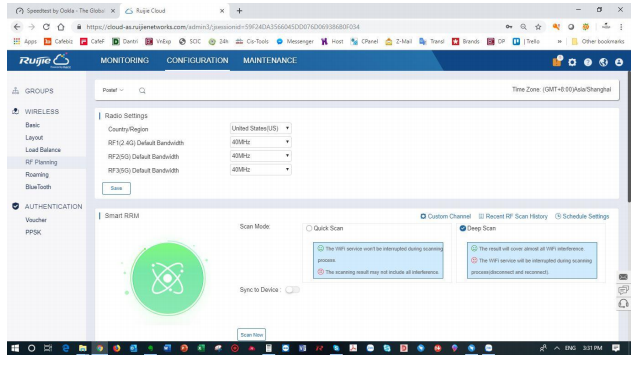
Task: Open the Country/Region dropdown
Action: tap(260, 128)
